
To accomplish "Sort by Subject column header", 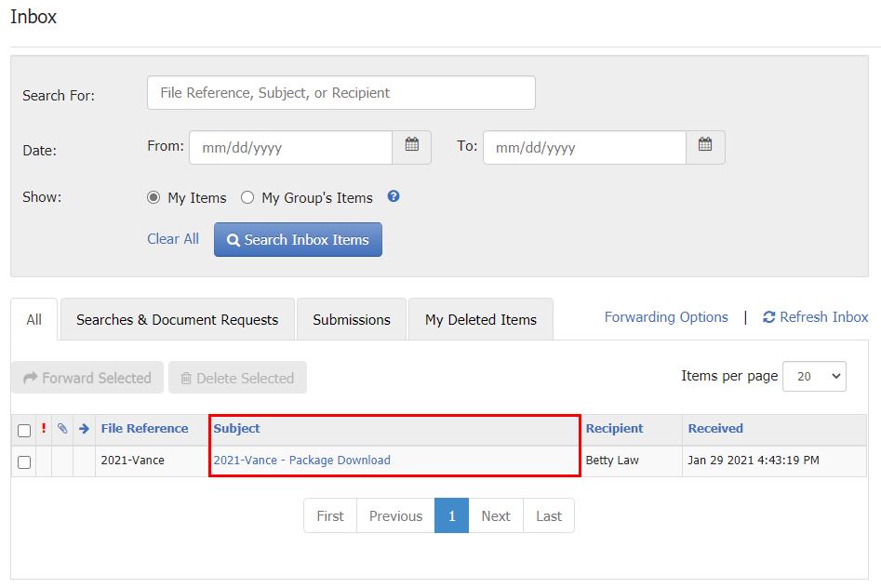I will pyautogui.click(x=236, y=428).
